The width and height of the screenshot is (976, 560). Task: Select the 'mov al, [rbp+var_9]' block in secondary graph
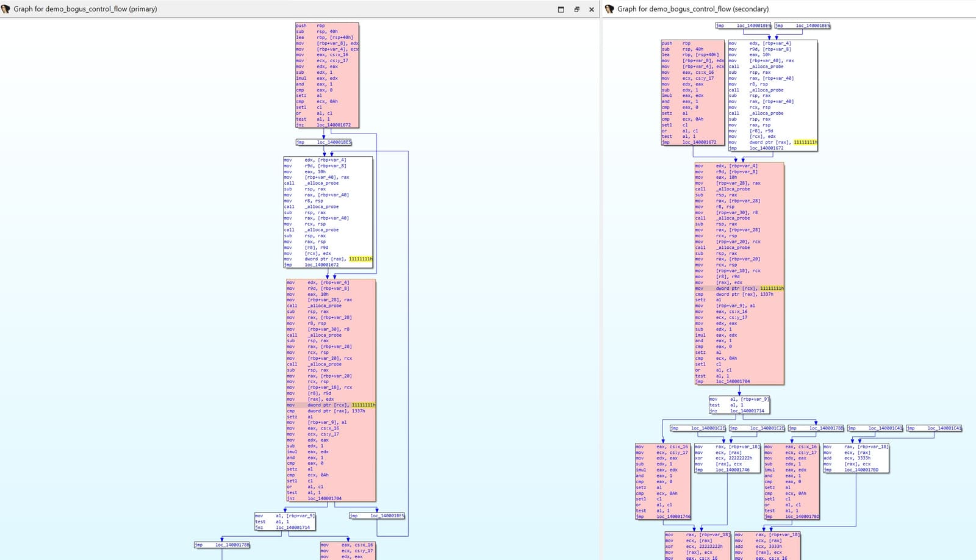point(739,405)
